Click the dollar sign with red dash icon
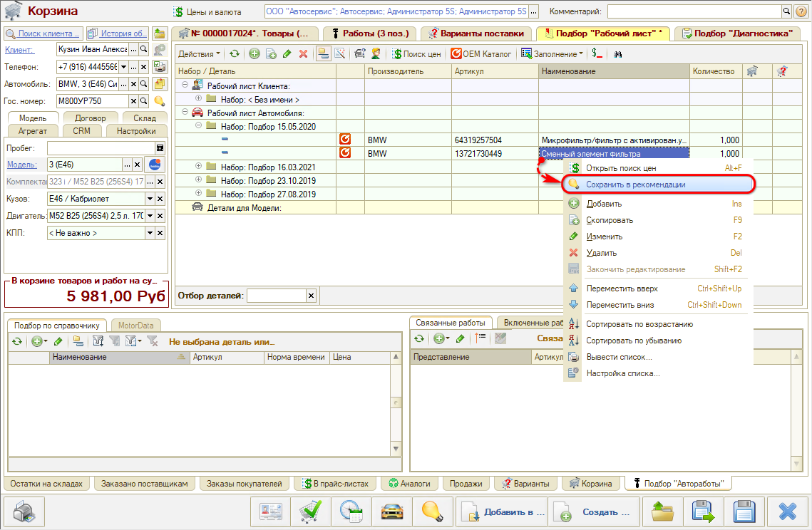This screenshot has width=812, height=530. 597,54
